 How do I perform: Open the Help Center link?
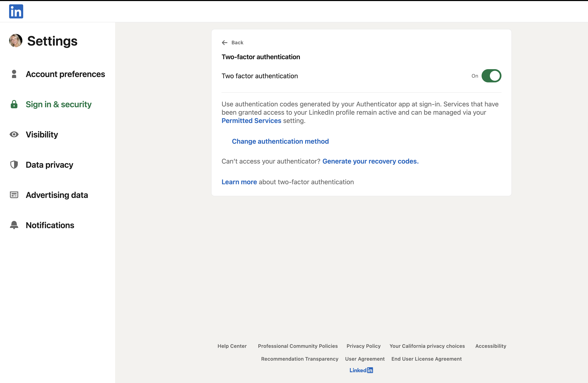[x=232, y=346]
